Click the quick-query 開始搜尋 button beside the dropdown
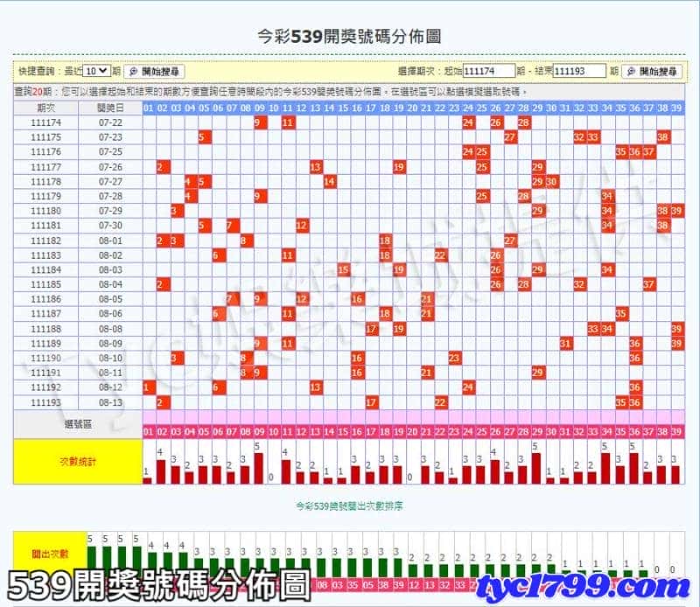The height and width of the screenshot is (607, 700). click(154, 72)
